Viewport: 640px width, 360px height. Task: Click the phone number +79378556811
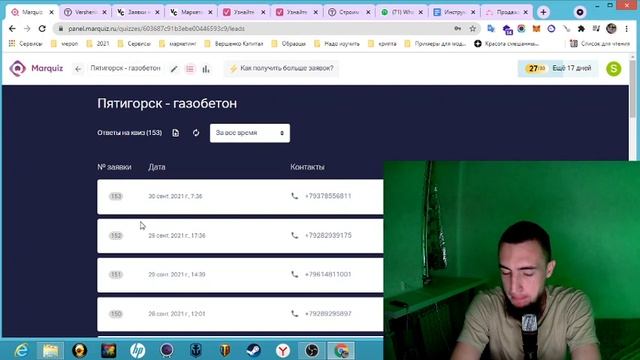pyautogui.click(x=328, y=196)
